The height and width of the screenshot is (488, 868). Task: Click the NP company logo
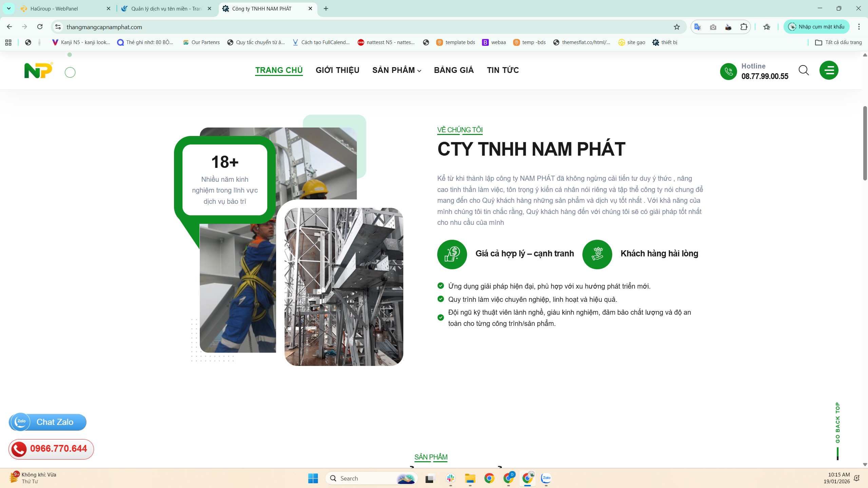38,70
